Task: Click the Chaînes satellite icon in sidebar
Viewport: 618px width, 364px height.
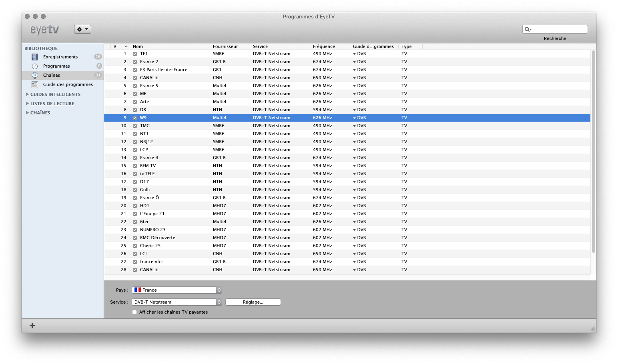Action: coord(35,75)
